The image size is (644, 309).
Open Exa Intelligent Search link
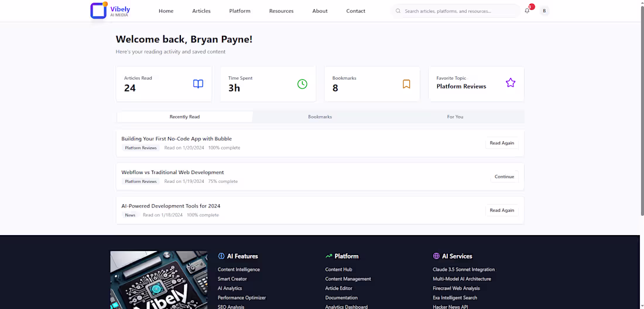tap(455, 297)
